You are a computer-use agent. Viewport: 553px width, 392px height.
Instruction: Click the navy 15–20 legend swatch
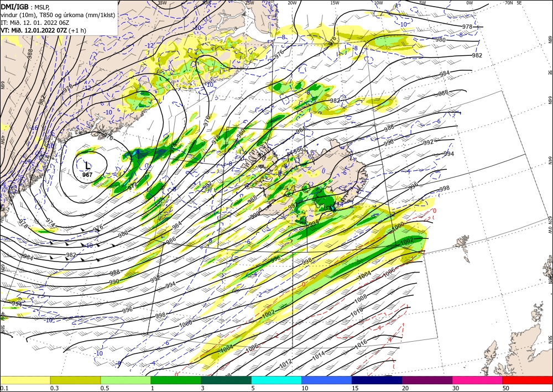pyautogui.click(x=377, y=380)
